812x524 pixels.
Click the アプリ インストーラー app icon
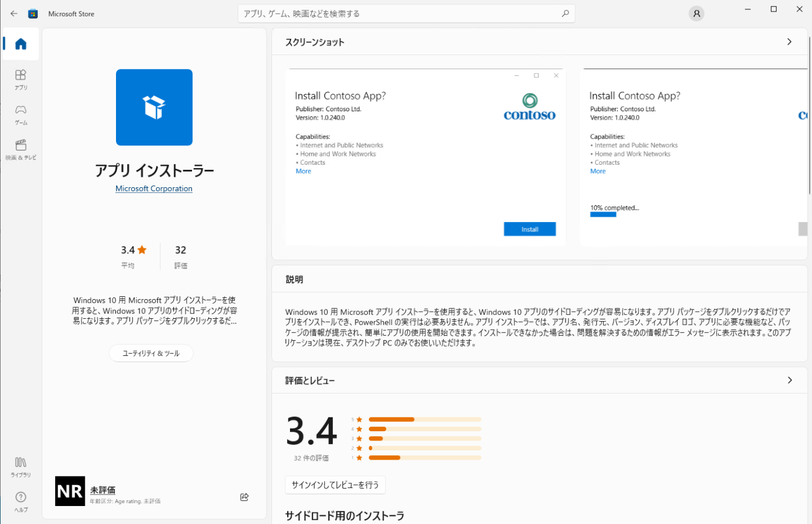[x=154, y=107]
